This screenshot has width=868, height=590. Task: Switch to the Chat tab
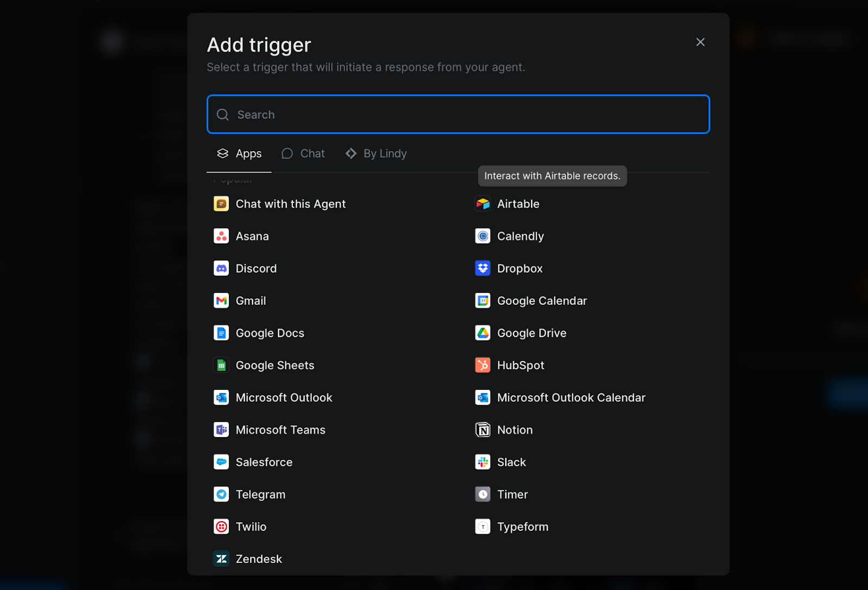tap(303, 154)
